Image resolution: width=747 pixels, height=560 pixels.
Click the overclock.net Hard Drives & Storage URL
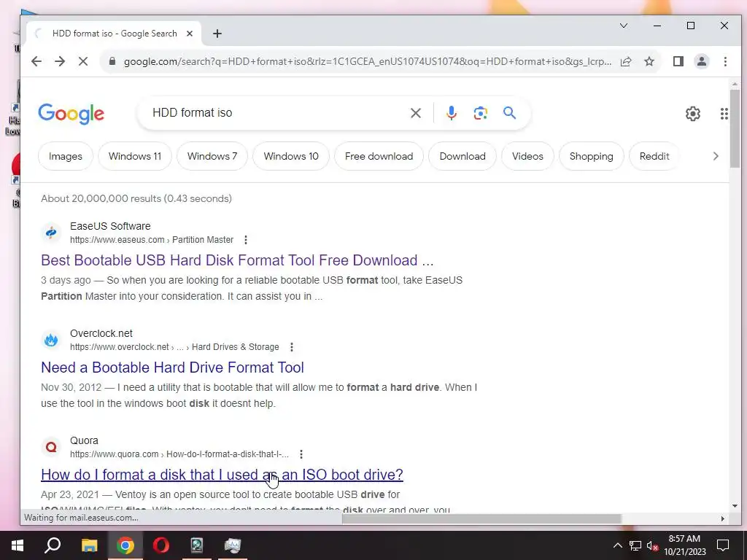[174, 347]
